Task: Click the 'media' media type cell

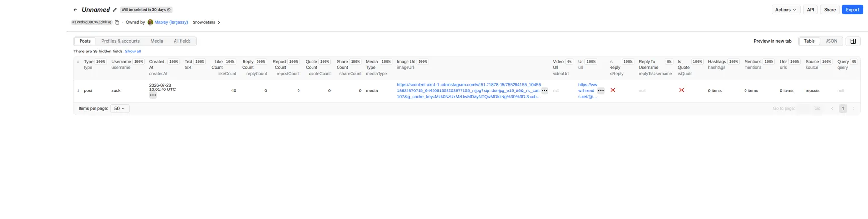Action: pyautogui.click(x=372, y=91)
